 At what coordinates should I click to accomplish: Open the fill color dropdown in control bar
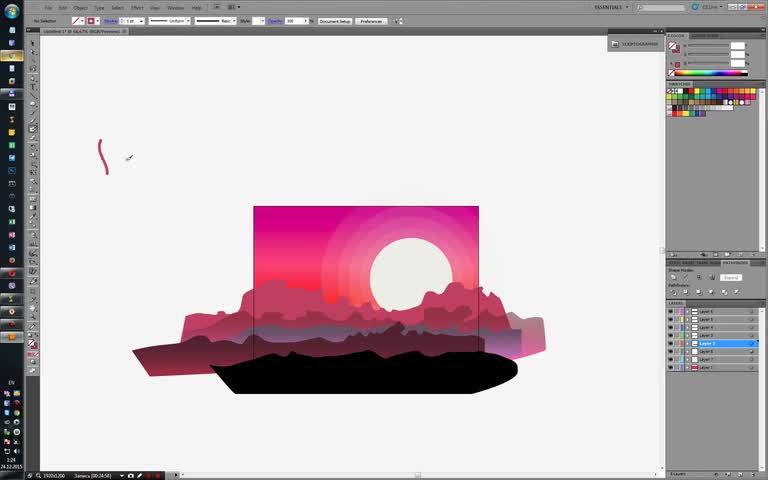coord(82,21)
